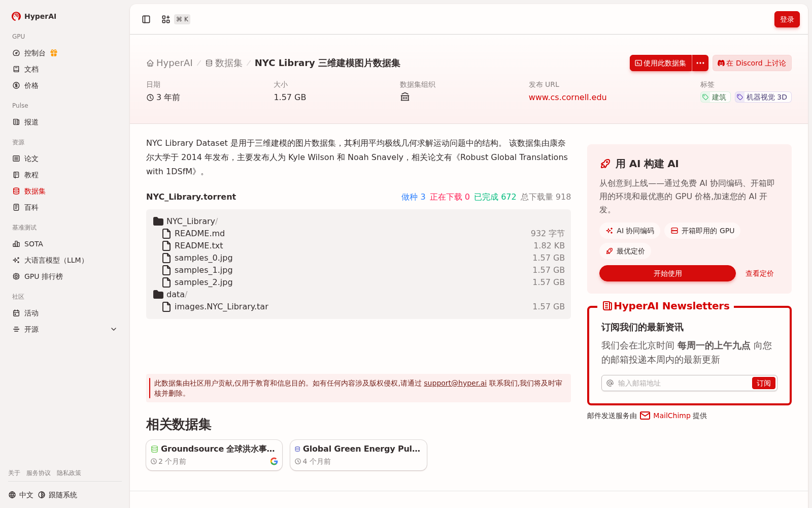Viewport: 812px width, 508px height.
Task: Open the 关于 footer link
Action: [14, 473]
